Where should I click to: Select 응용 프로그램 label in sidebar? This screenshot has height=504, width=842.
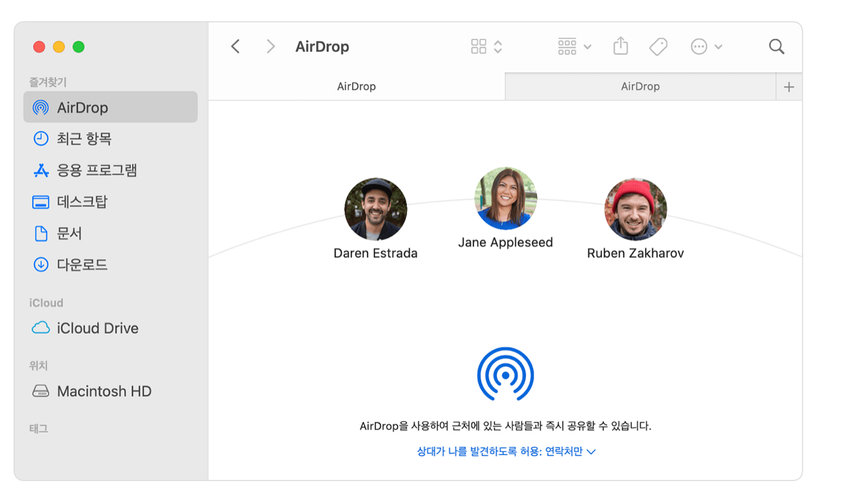tap(97, 170)
